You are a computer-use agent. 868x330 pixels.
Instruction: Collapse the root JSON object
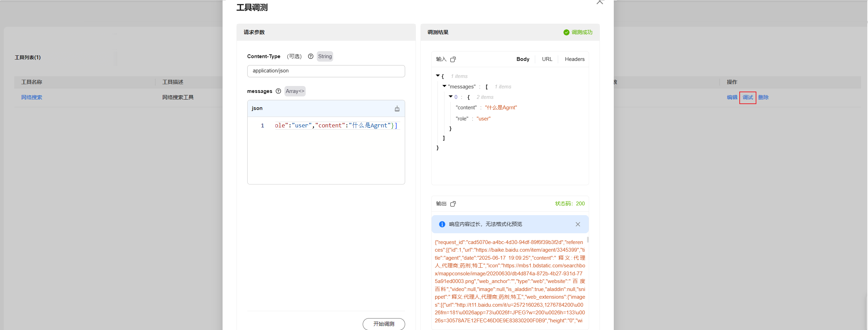[x=437, y=76]
